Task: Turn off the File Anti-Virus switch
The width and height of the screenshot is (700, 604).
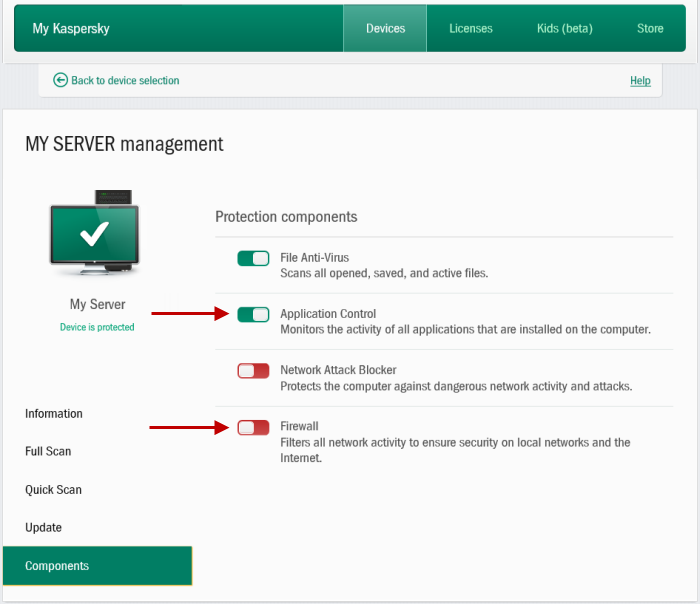Action: coord(253,258)
